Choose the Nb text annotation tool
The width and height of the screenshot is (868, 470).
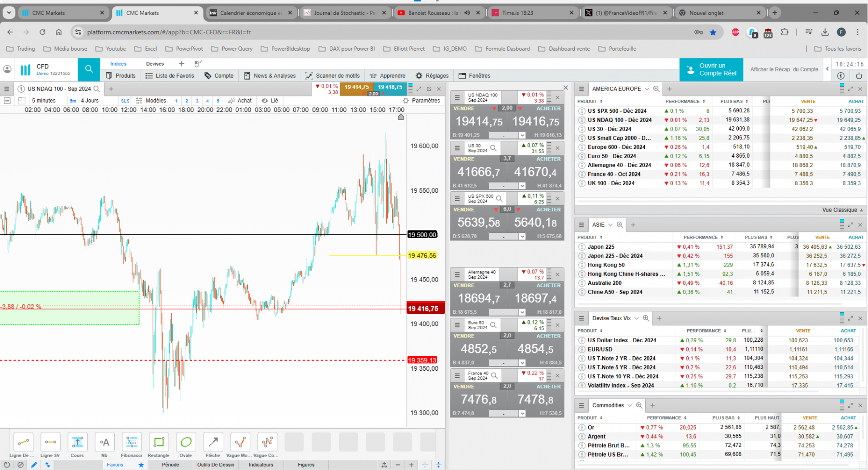pos(105,442)
